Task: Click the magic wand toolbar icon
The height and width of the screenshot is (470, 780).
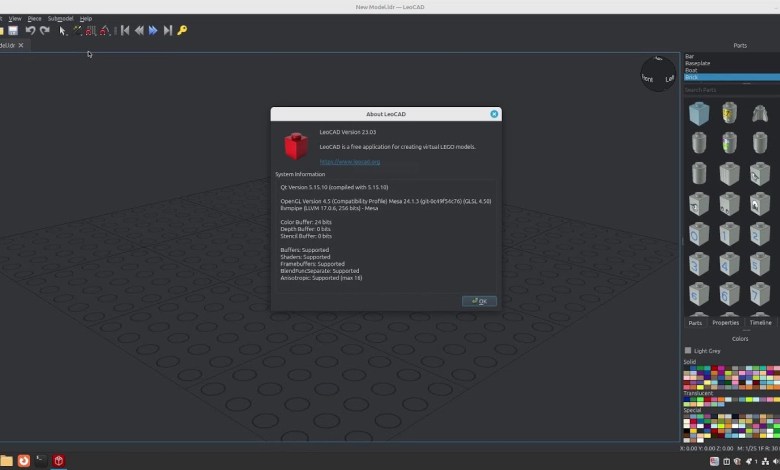Action: pyautogui.click(x=77, y=31)
